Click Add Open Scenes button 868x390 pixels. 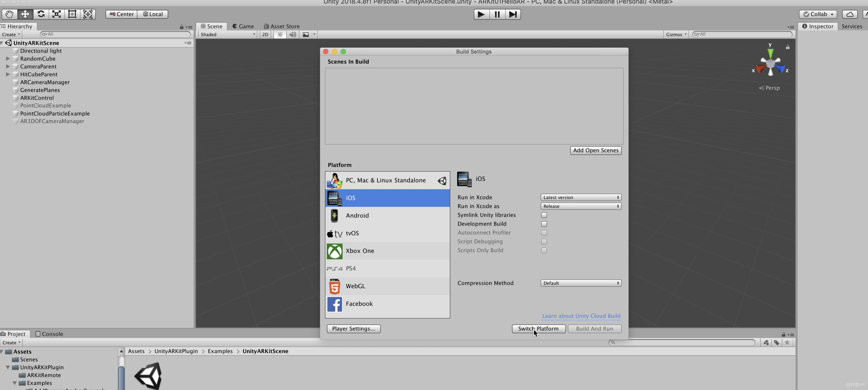pos(595,150)
